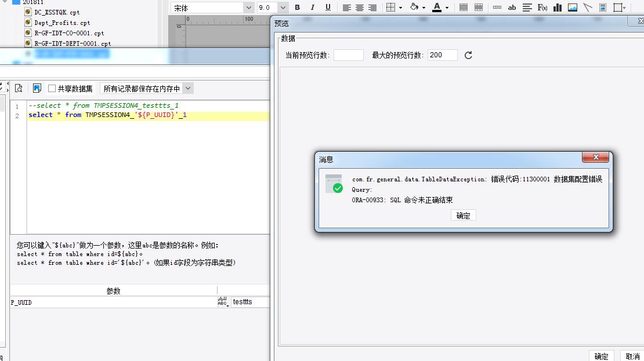
Task: Click the P_UUID parameter name cell
Action: coord(113,302)
